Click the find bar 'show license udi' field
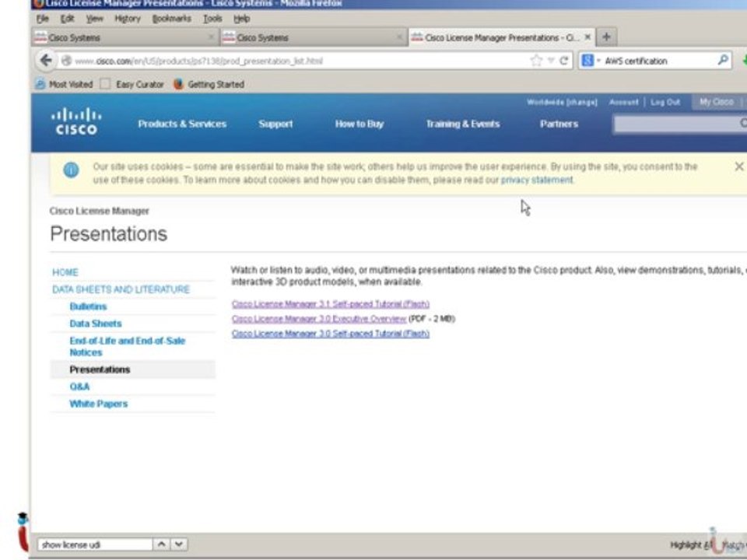 click(x=95, y=544)
